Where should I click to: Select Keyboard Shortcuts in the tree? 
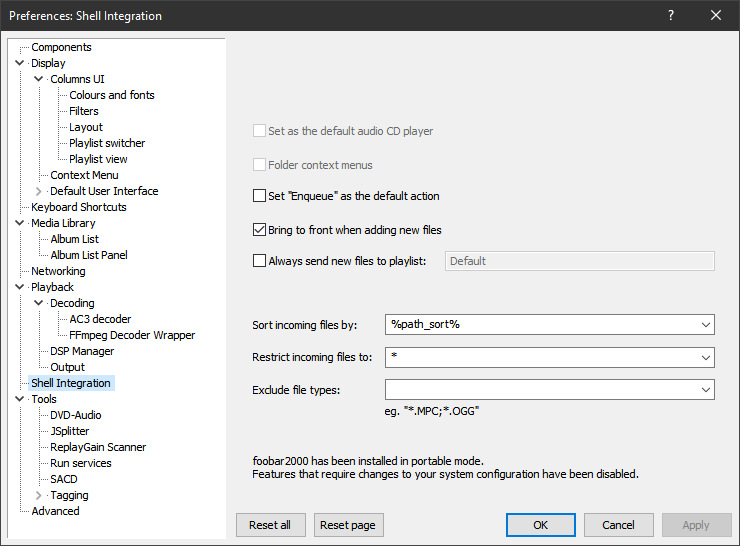tap(79, 207)
